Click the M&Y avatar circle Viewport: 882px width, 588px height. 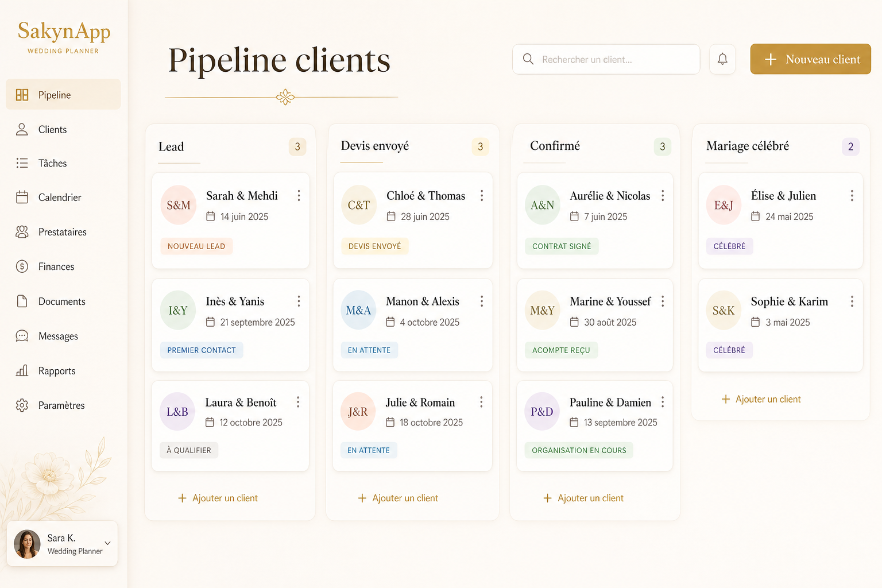pos(543,311)
